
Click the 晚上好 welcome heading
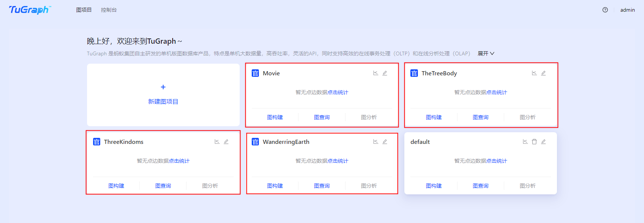point(135,41)
